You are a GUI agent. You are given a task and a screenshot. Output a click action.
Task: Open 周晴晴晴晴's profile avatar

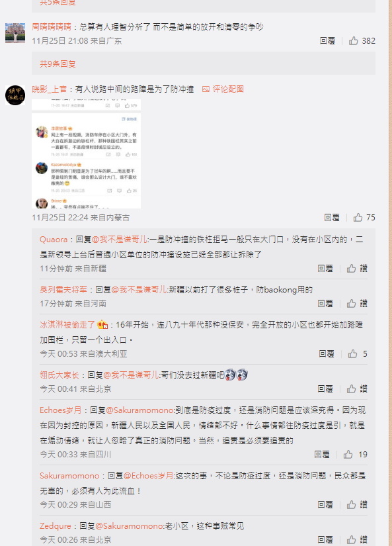click(x=15, y=33)
